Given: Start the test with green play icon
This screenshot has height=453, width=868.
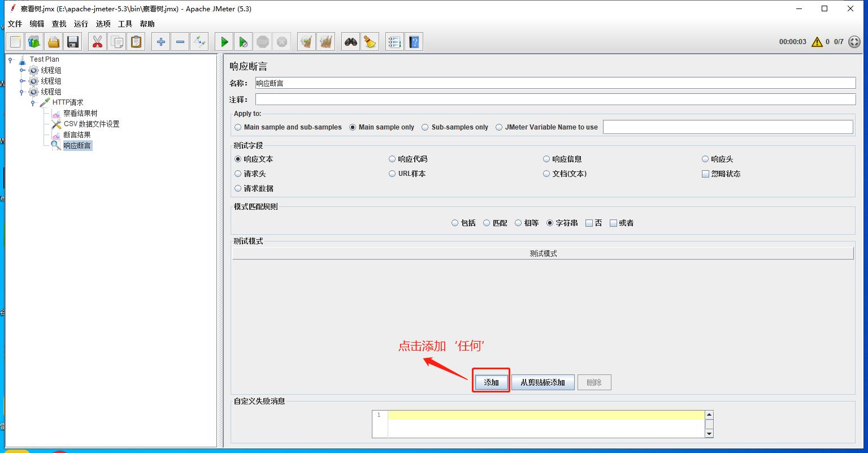Looking at the screenshot, I should 224,42.
